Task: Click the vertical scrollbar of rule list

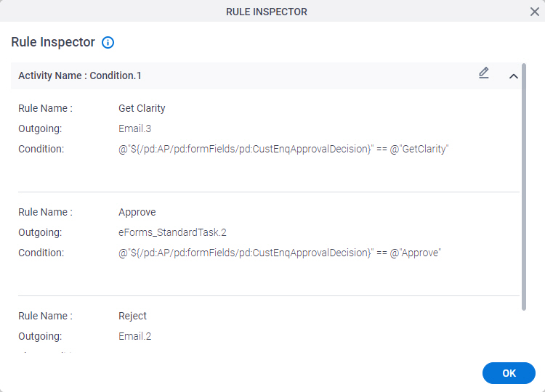Action: point(524,187)
